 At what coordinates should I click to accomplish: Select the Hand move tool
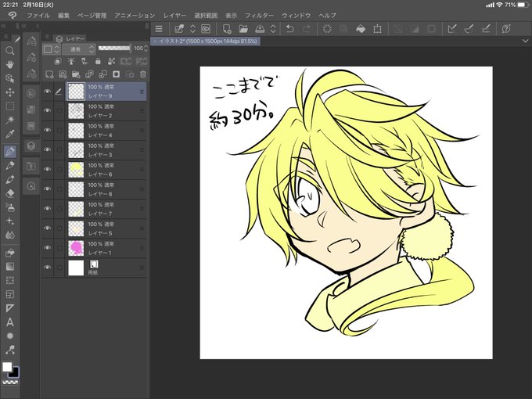pyautogui.click(x=10, y=64)
